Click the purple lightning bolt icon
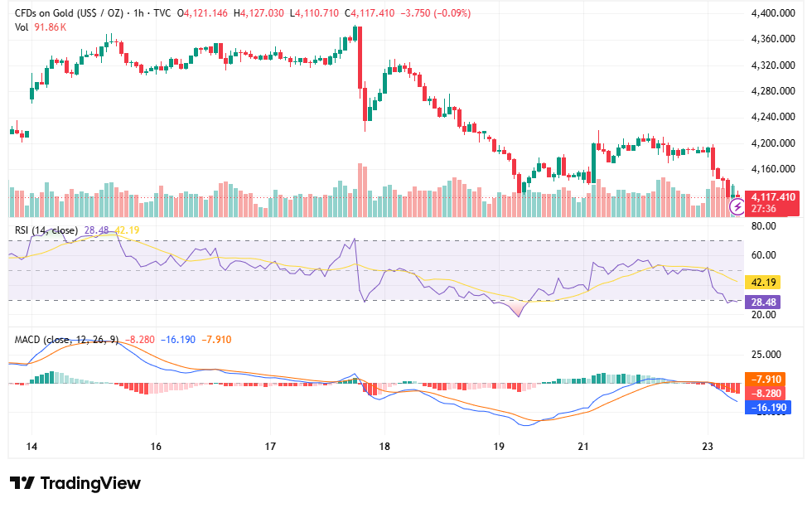 [x=737, y=207]
